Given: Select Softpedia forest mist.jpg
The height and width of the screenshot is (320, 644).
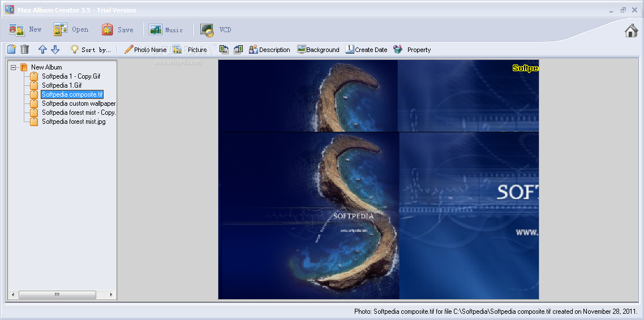Looking at the screenshot, I should (x=74, y=122).
